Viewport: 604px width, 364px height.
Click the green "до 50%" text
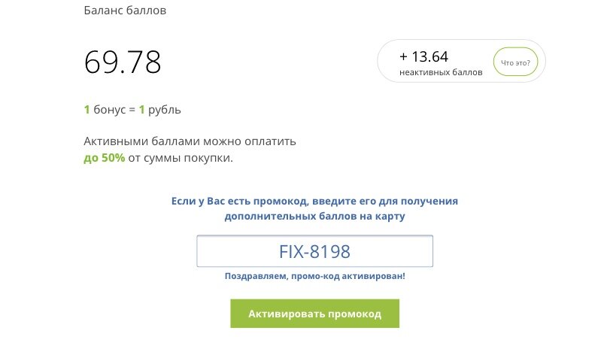click(105, 158)
